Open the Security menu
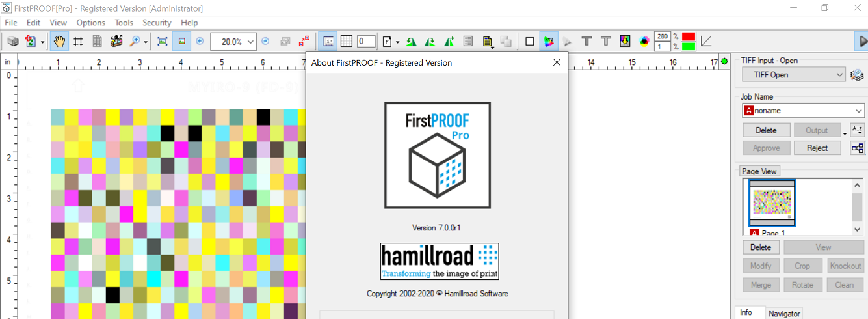Screen dimensions: 868x319 click(x=157, y=23)
